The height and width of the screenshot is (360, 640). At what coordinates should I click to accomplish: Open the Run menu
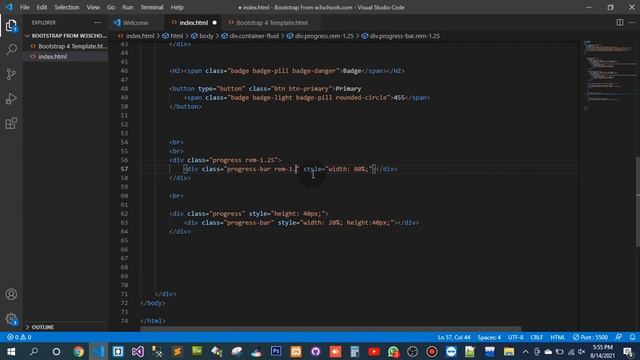[128, 7]
